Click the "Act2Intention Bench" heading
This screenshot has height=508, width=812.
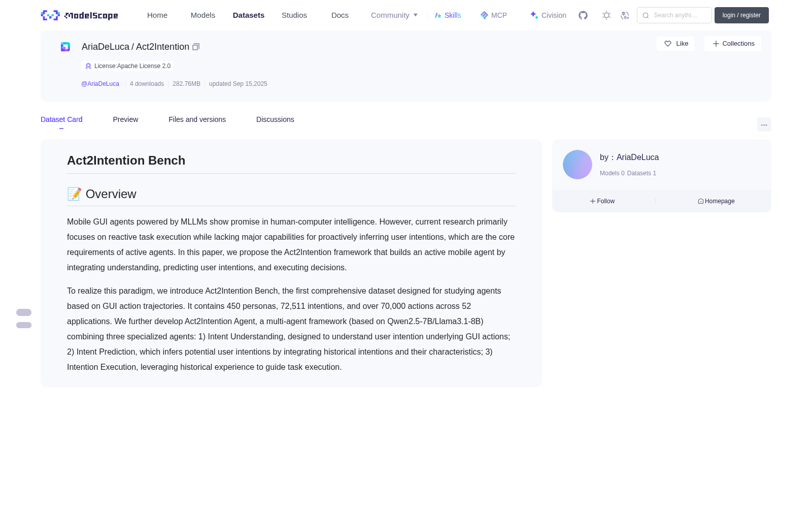126,161
